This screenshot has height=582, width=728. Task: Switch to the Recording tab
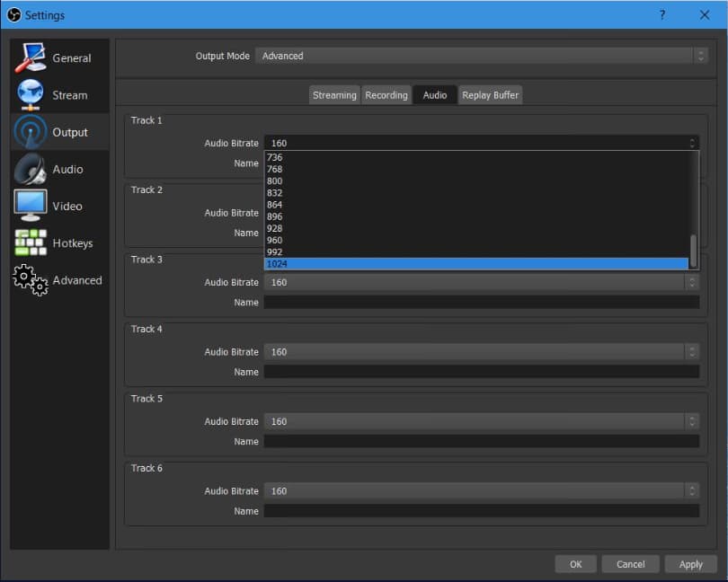pyautogui.click(x=386, y=95)
